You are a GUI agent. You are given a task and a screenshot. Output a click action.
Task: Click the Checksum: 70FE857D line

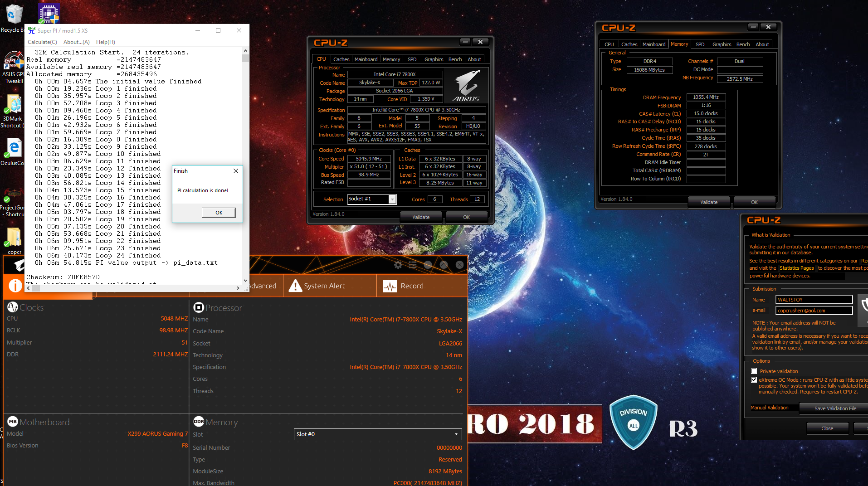coord(63,277)
